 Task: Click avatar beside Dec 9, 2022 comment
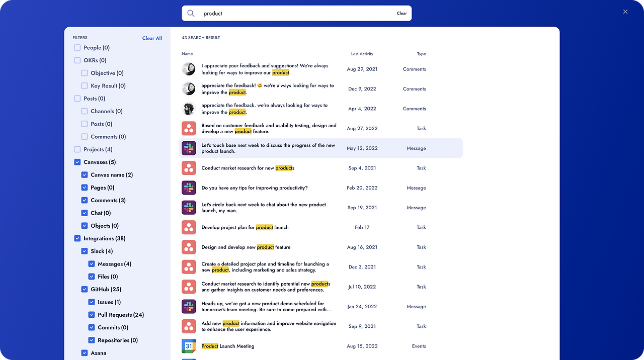189,89
